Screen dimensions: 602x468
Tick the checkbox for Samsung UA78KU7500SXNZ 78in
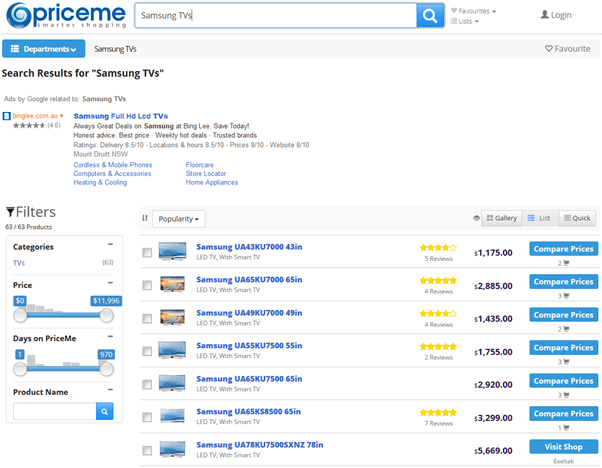click(x=147, y=450)
